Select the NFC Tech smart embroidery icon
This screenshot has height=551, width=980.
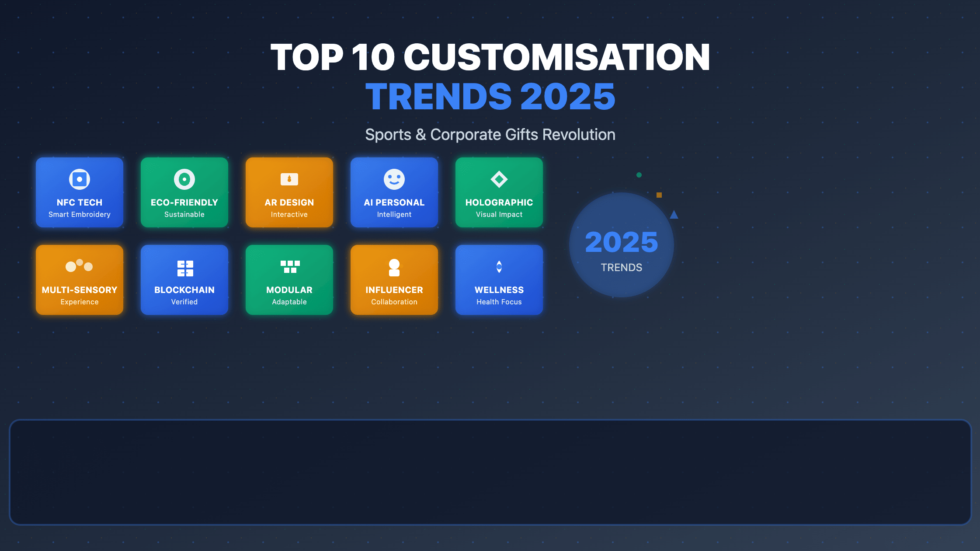(x=79, y=179)
